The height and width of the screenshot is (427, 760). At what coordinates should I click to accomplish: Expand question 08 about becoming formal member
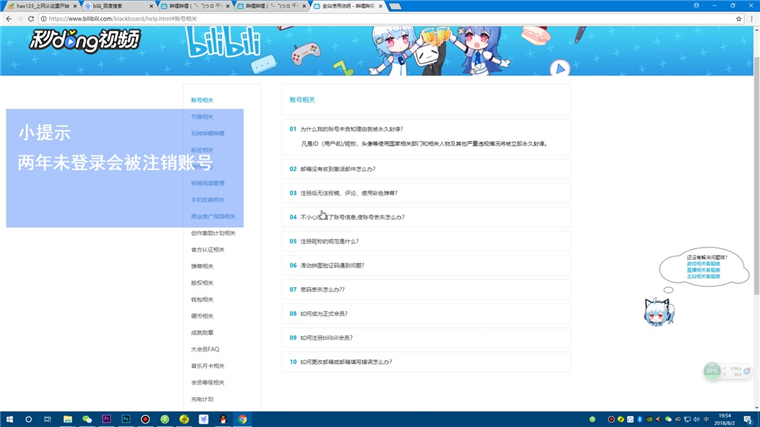(426, 314)
